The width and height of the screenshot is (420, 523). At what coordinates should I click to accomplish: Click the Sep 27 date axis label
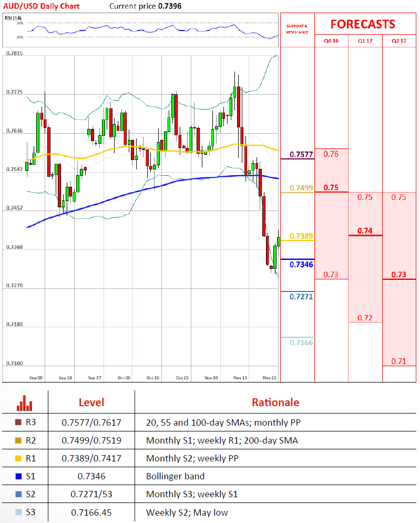click(x=95, y=378)
